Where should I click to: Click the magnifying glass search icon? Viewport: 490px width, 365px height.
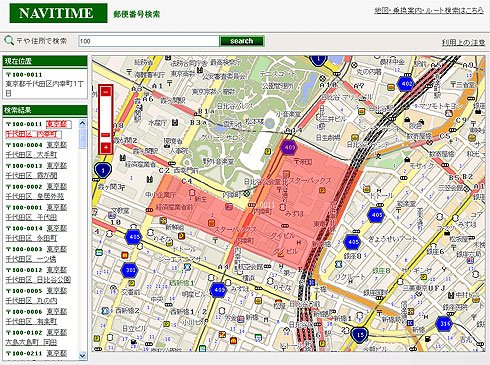(9, 41)
